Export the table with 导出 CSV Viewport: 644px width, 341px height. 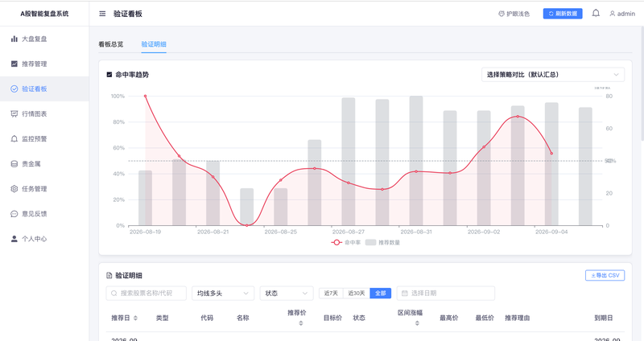(605, 275)
